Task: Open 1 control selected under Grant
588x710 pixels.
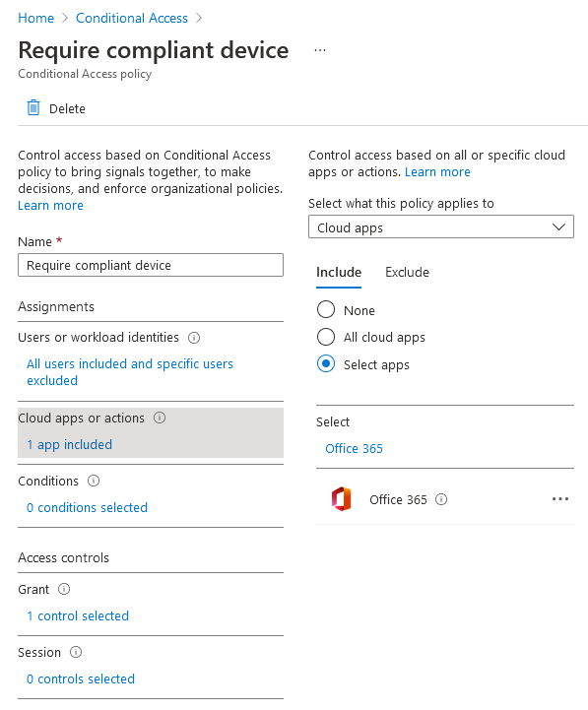Action: [x=78, y=615]
